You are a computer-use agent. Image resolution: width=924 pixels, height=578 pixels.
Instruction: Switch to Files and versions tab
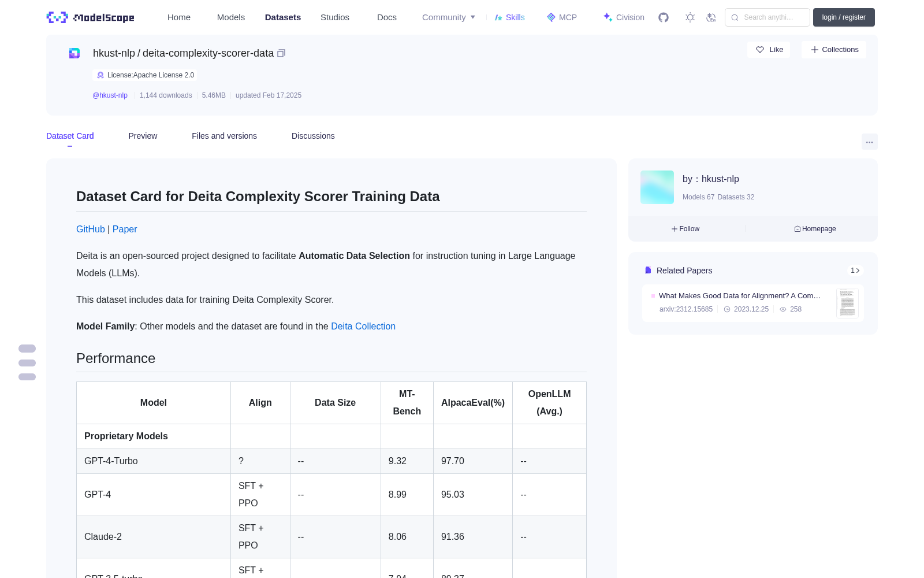click(x=224, y=136)
